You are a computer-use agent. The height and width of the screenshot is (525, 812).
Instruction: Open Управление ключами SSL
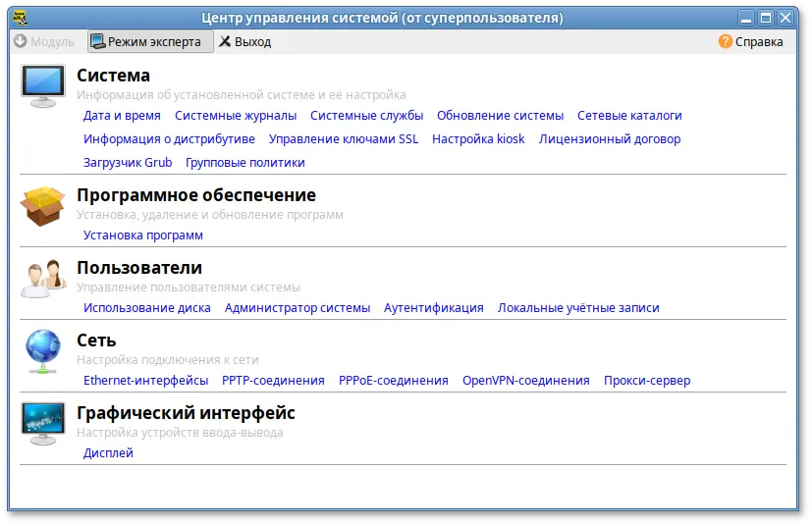click(x=344, y=139)
